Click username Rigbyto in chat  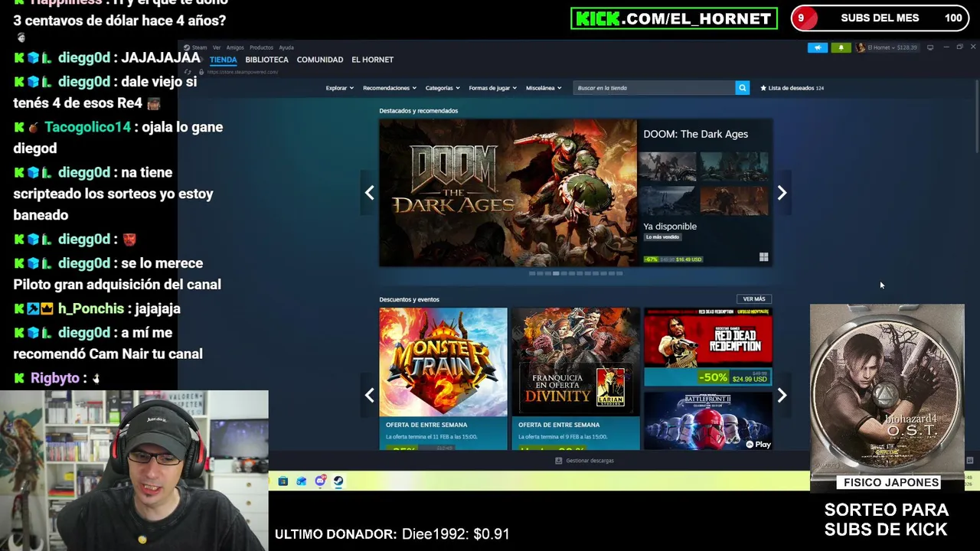click(54, 378)
